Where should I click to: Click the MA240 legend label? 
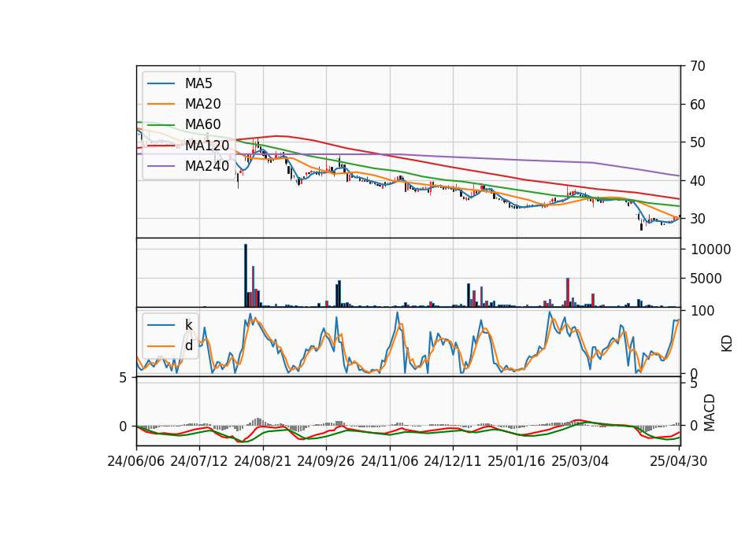click(207, 166)
